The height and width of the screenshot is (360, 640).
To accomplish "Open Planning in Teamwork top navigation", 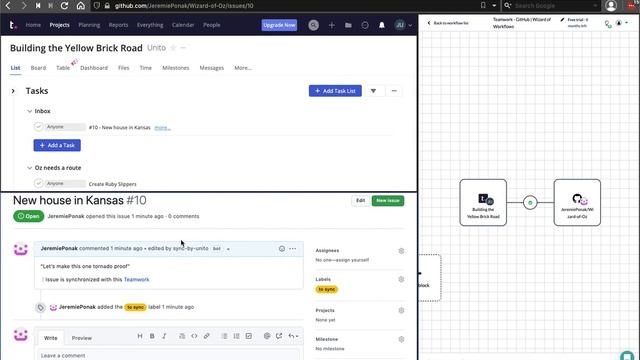I will tap(89, 25).
